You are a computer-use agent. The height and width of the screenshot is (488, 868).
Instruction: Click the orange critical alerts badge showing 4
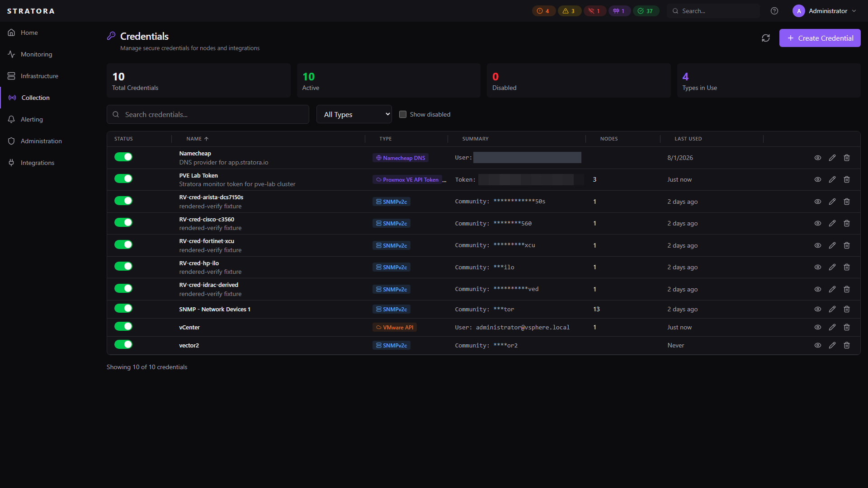click(x=544, y=11)
